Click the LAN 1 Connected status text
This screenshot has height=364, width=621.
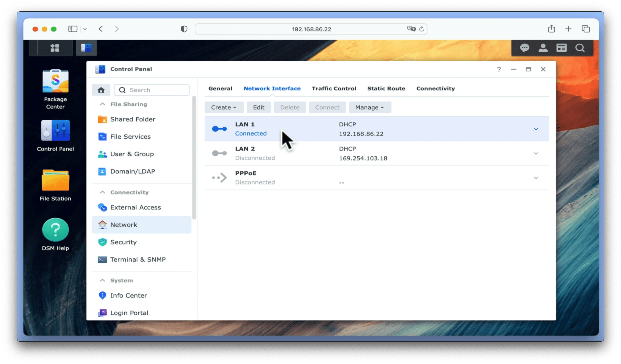(251, 134)
